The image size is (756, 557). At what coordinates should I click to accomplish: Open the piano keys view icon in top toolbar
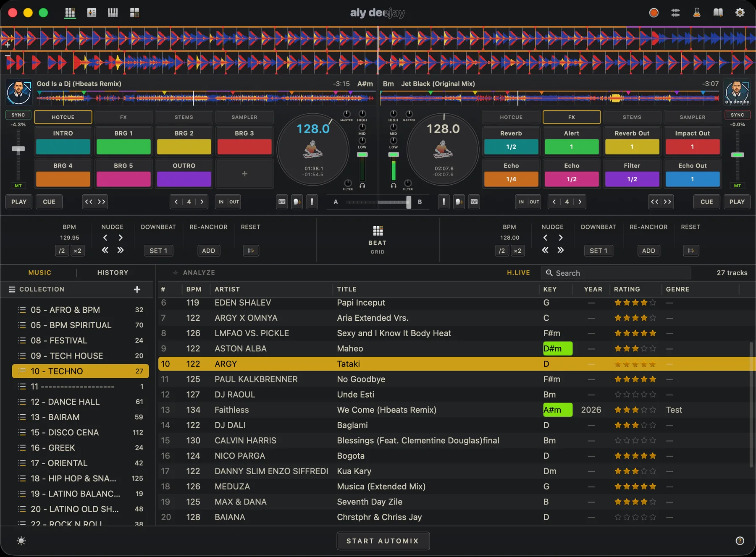click(x=113, y=13)
